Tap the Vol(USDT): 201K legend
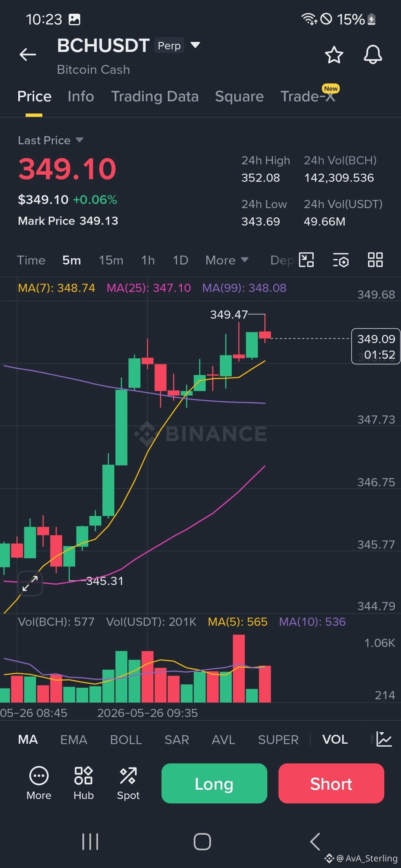Viewport: 401px width, 868px height. tap(151, 622)
